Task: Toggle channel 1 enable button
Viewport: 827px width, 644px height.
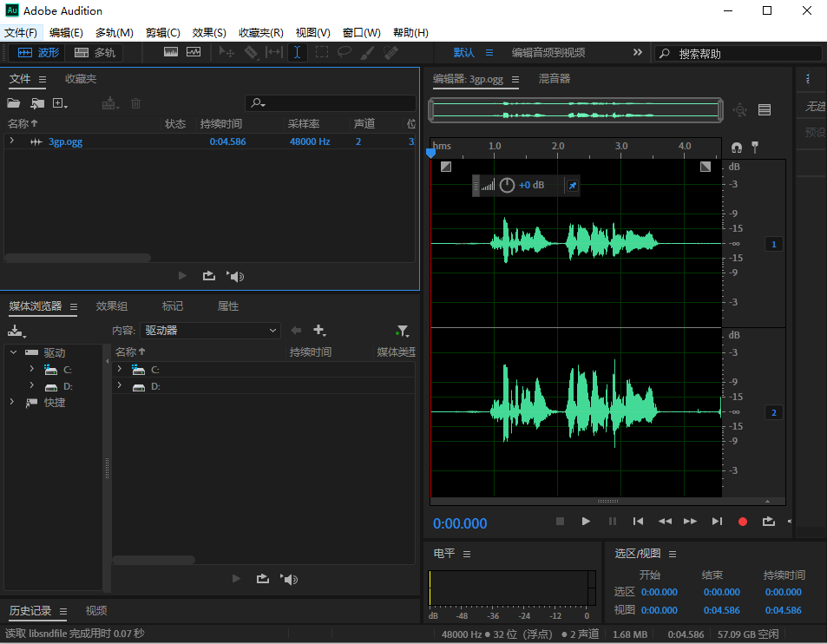Action: click(774, 245)
